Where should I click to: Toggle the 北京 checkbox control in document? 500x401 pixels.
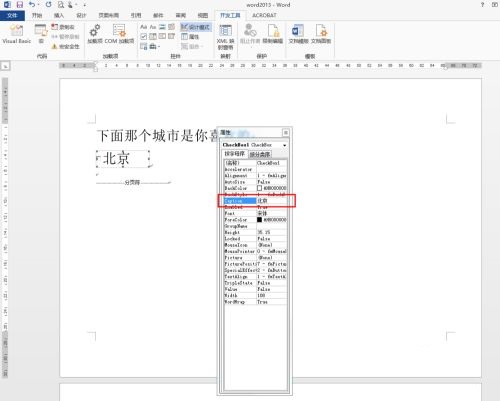[123, 159]
